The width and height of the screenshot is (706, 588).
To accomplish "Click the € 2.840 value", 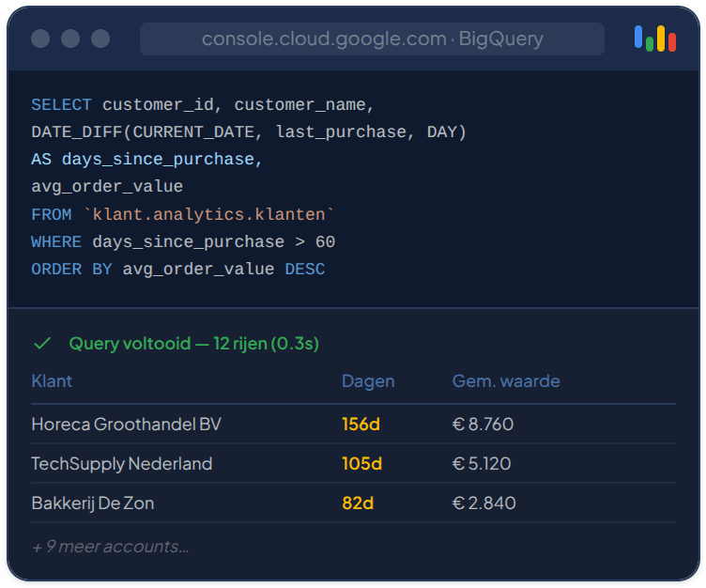I will [484, 503].
